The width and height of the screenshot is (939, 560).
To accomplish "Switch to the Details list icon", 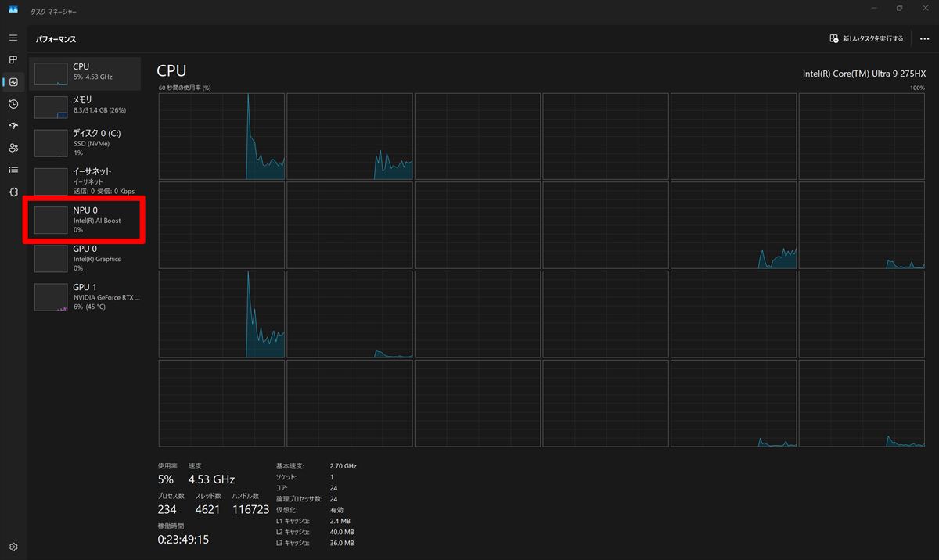I will [x=13, y=170].
